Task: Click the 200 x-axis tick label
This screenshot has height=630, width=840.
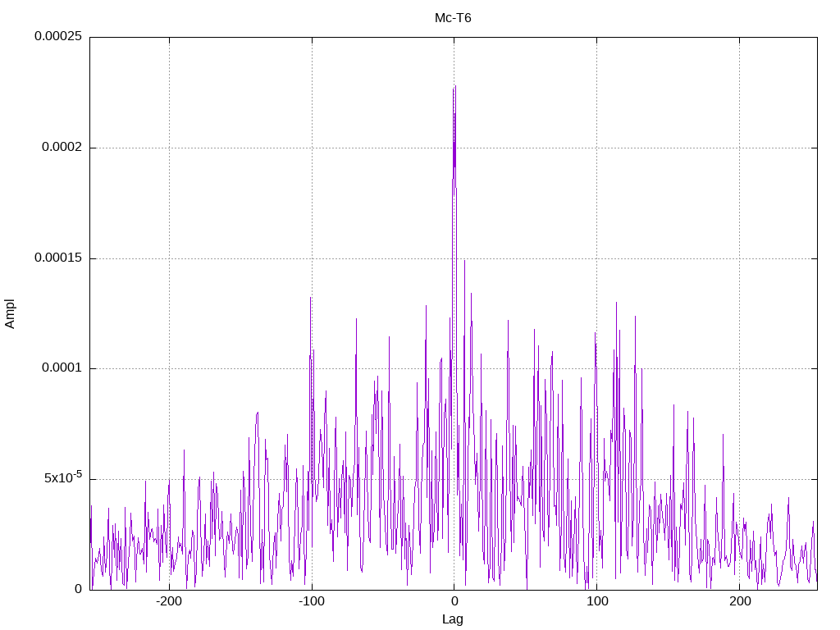Action: point(740,601)
